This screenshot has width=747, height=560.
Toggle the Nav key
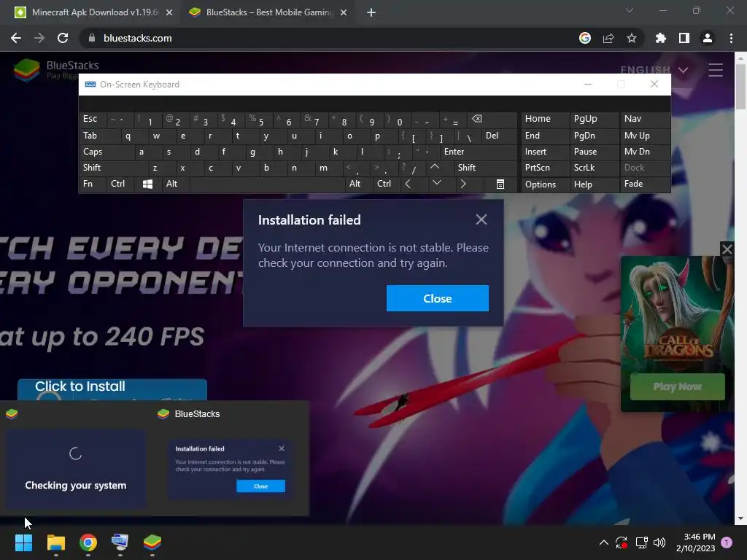tap(645, 119)
